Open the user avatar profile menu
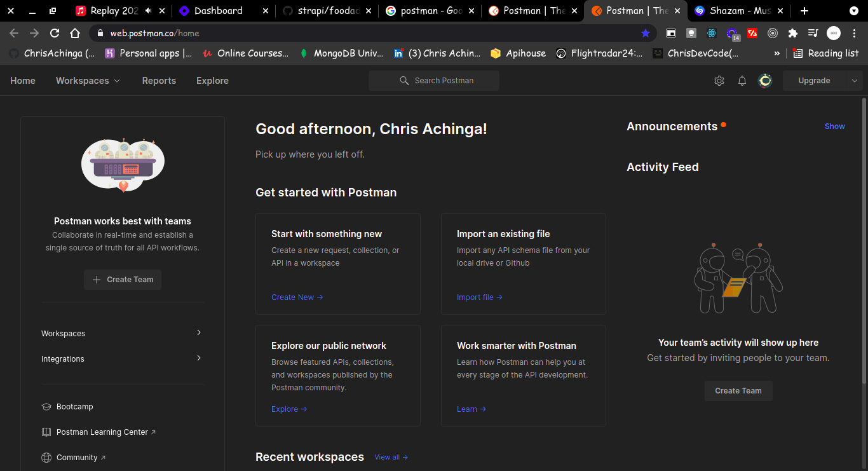The width and height of the screenshot is (868, 471). (x=765, y=81)
